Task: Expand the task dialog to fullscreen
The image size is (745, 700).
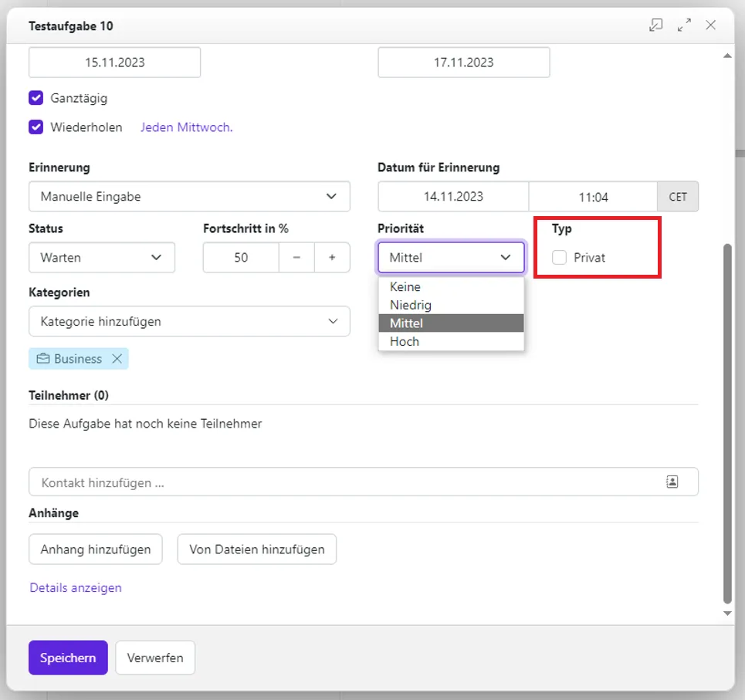Action: pyautogui.click(x=683, y=25)
